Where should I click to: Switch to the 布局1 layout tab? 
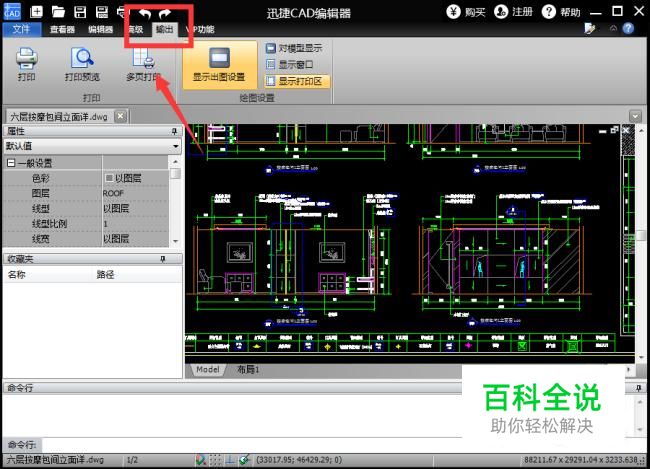[248, 369]
